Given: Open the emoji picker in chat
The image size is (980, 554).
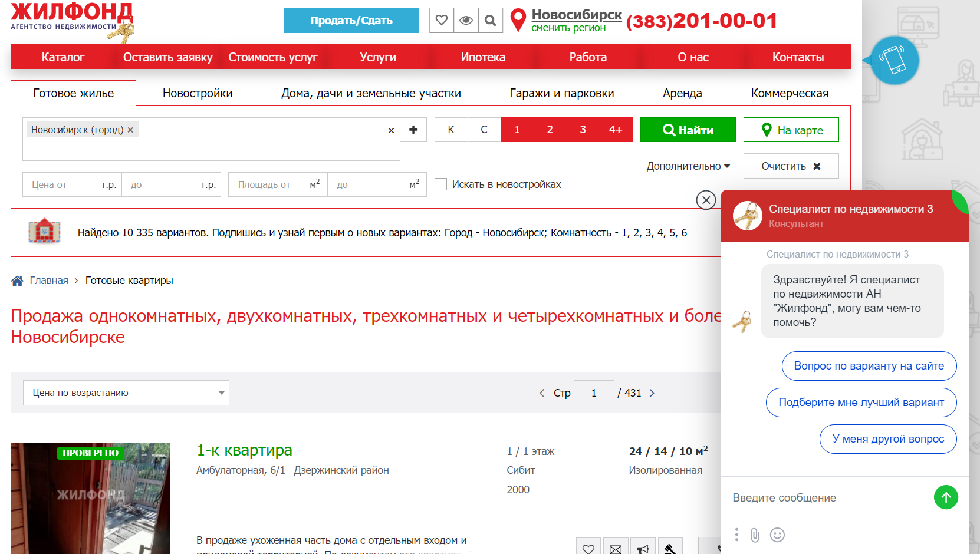Looking at the screenshot, I should point(777,535).
